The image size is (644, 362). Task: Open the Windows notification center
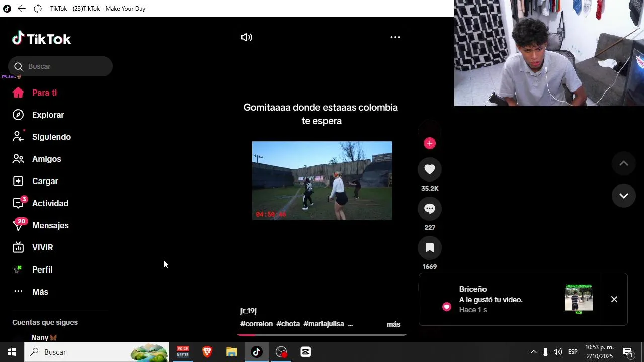click(628, 352)
